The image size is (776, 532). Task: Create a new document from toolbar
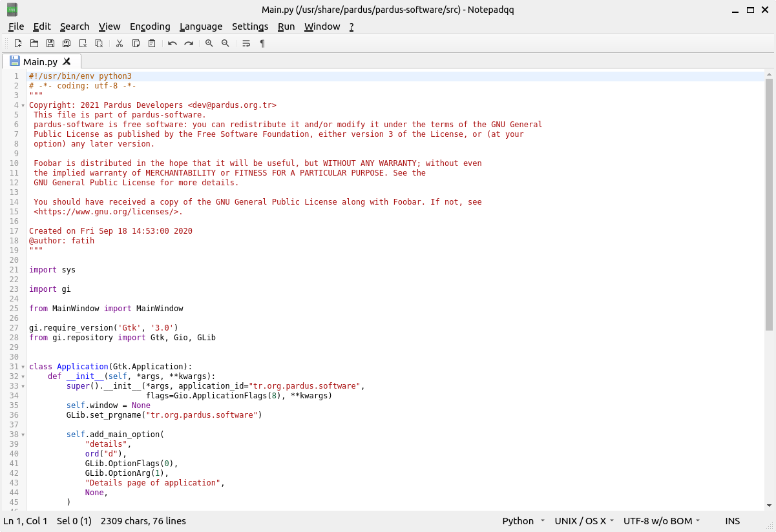coord(18,43)
